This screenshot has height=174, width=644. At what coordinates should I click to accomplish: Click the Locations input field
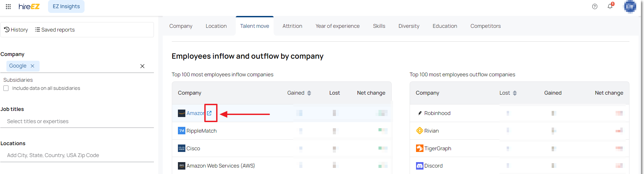pos(77,155)
